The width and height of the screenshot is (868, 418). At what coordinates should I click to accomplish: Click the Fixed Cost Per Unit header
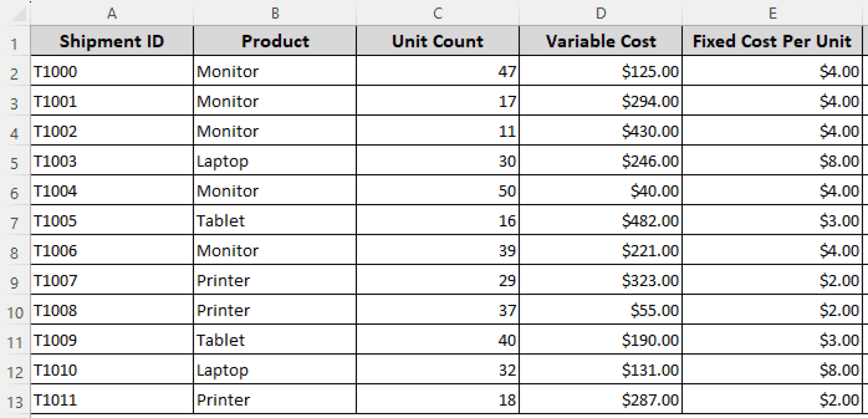(x=772, y=41)
